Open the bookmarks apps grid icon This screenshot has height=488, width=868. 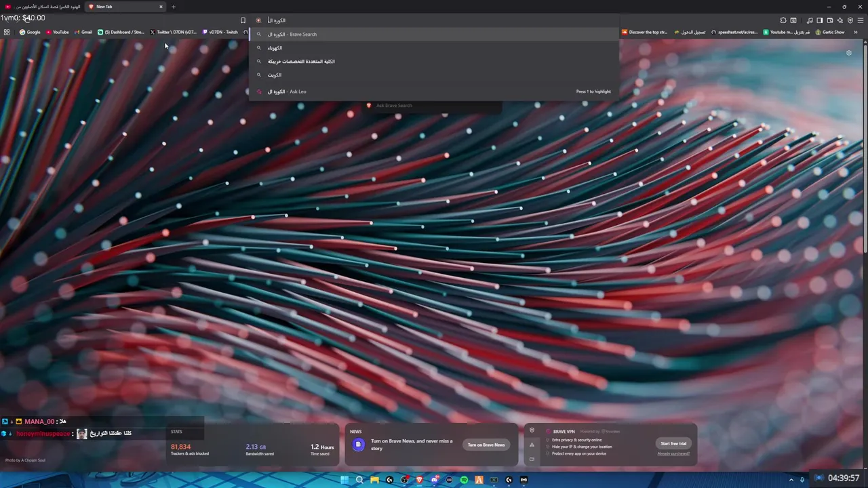7,32
